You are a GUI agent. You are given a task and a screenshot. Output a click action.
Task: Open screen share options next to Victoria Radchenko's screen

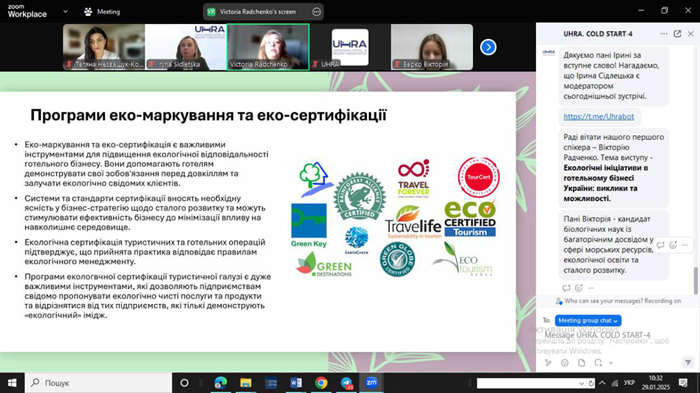(317, 12)
